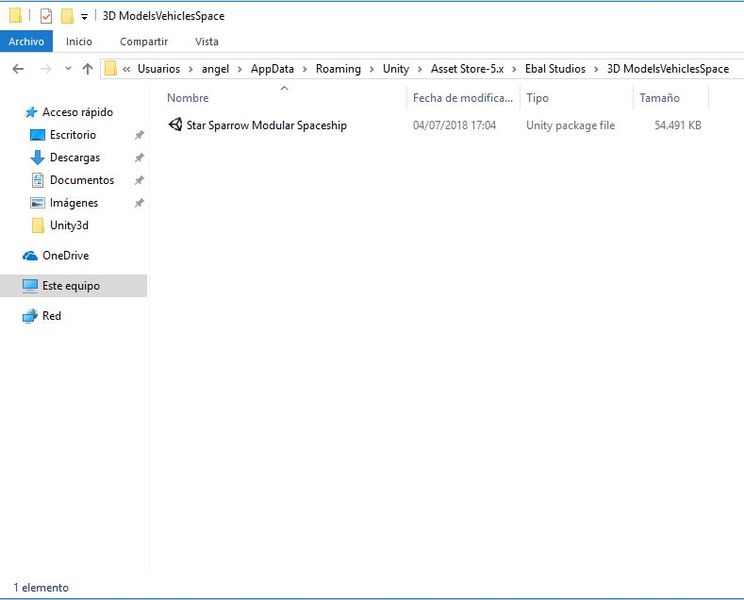Select Red network location
This screenshot has height=600, width=744.
51,316
